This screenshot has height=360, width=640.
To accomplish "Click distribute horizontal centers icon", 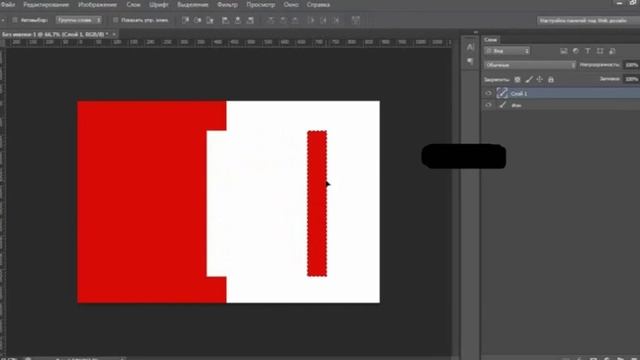I will (x=323, y=20).
